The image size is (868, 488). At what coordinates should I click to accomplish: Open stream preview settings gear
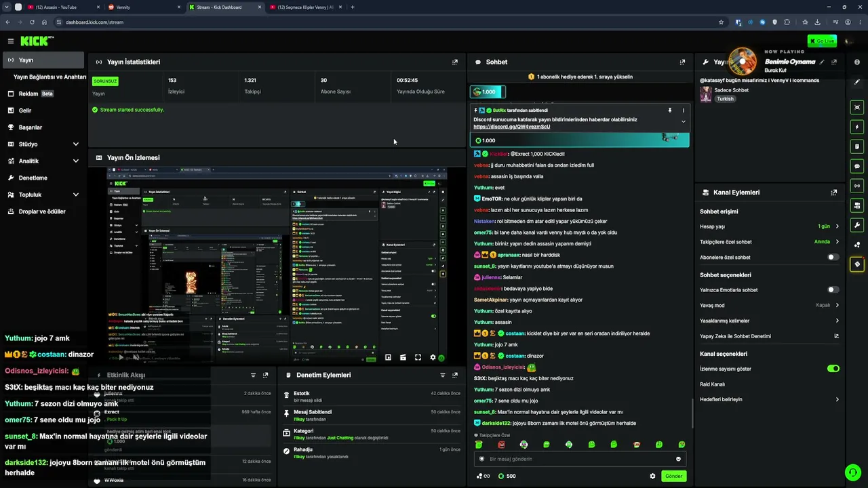click(x=433, y=357)
